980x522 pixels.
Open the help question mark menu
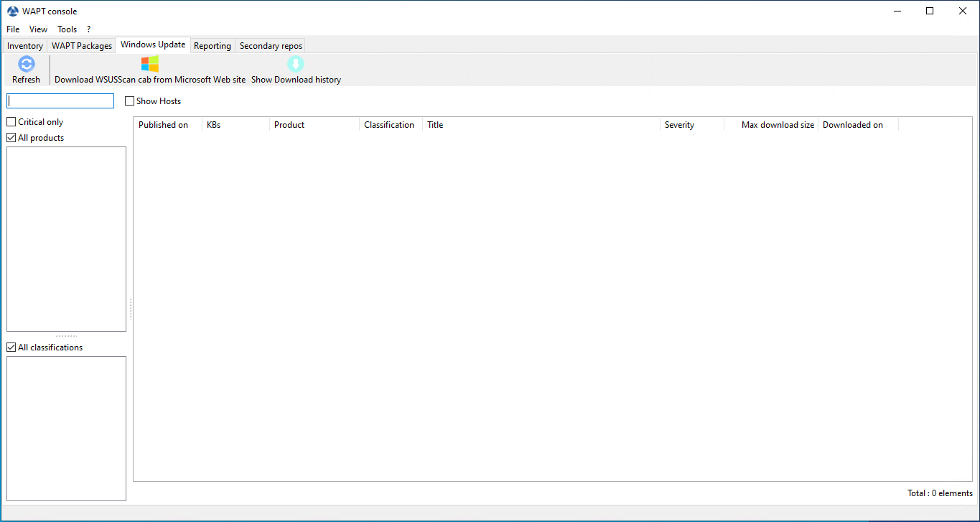click(88, 29)
